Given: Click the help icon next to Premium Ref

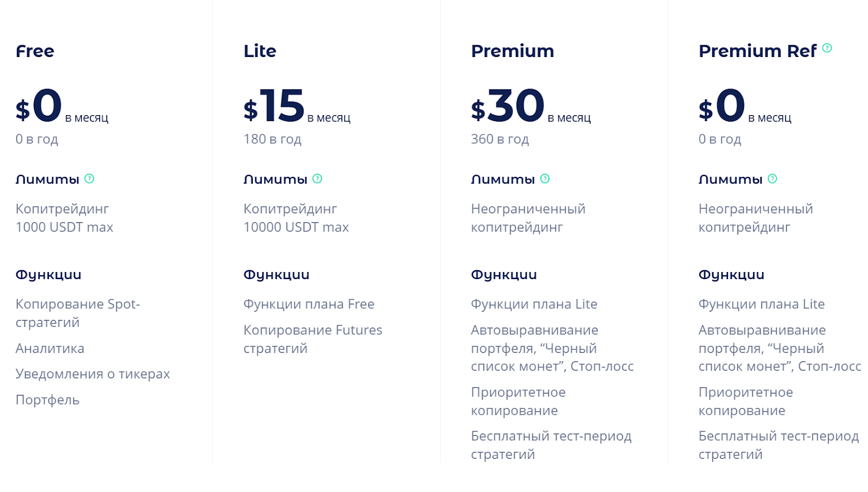Looking at the screenshot, I should coord(827,48).
